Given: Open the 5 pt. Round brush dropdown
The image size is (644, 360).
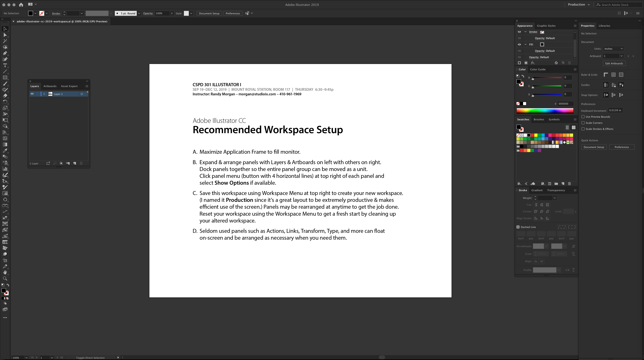Looking at the screenshot, I should pos(139,13).
